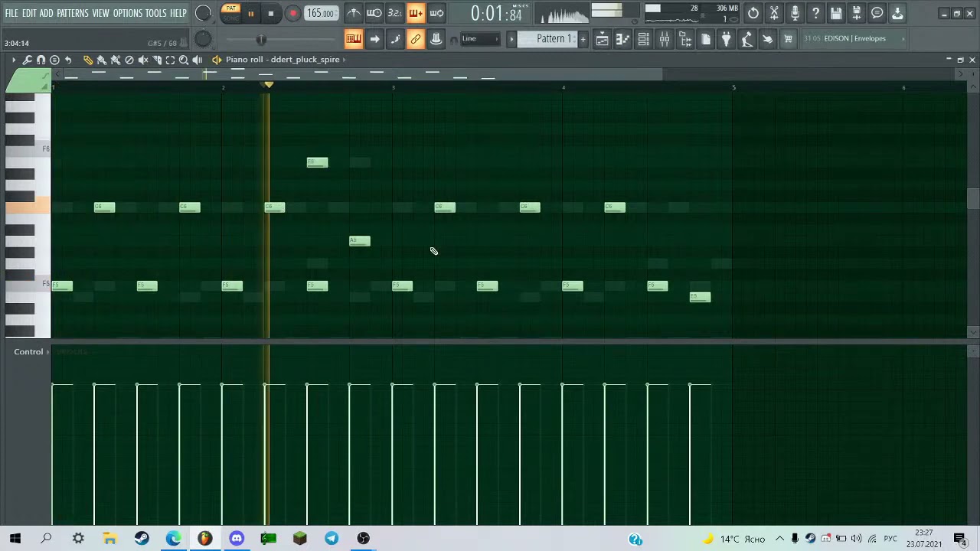Toggle step editing mode arrow
Image resolution: width=980 pixels, height=551 pixels.
tap(374, 39)
